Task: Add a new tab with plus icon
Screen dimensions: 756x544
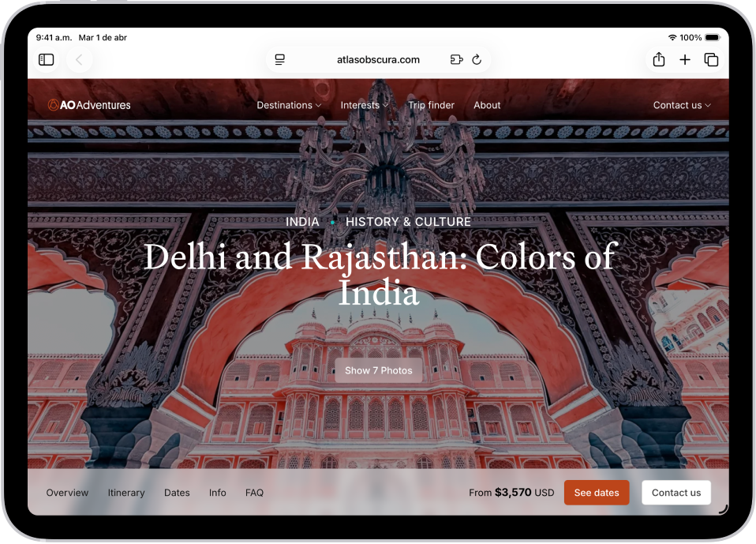Action: coord(685,60)
